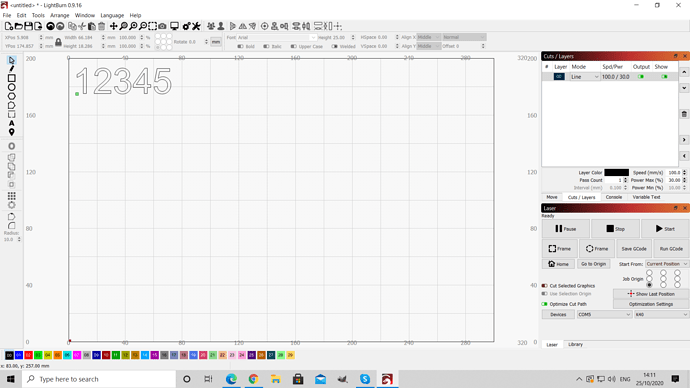Toggle Optimize Cut Path switch
Screen dimensions: 690x388
545,304
